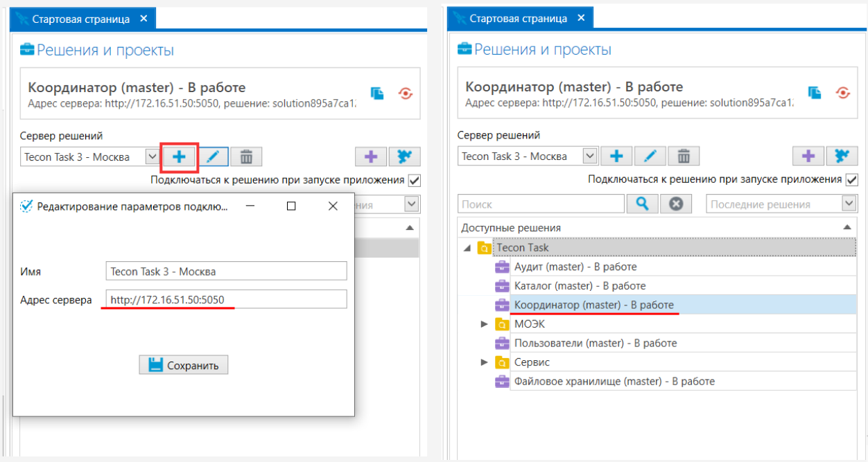This screenshot has width=868, height=462.
Task: Toggle the connect-on-startup checkbox in right panel
Action: tap(852, 180)
